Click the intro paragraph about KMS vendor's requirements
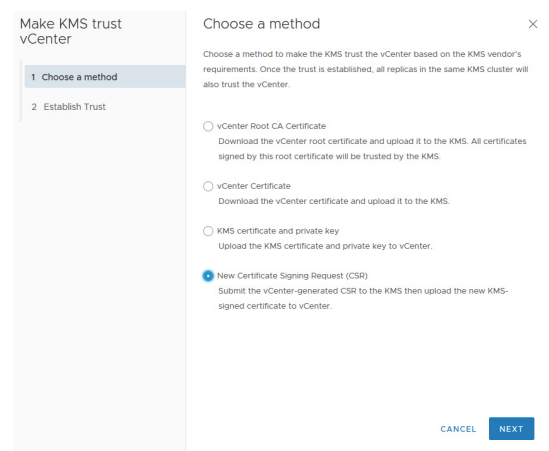Screen dimensions: 549x451 [366, 69]
